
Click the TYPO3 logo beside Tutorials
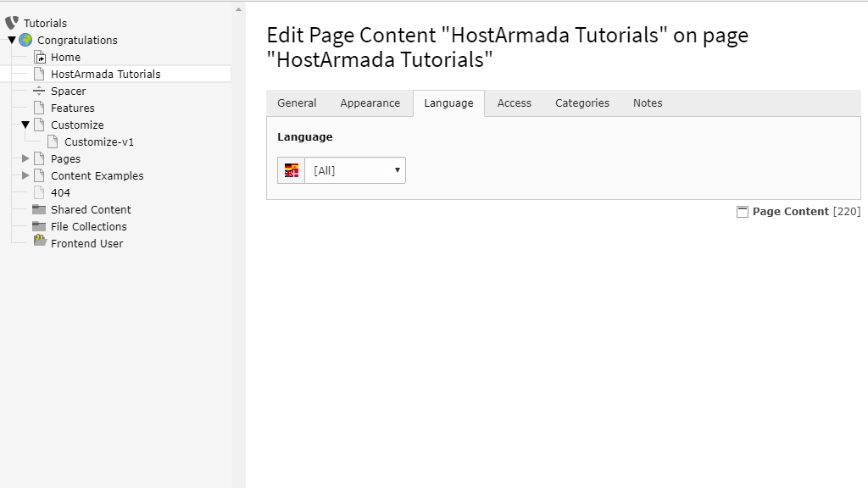[x=12, y=23]
